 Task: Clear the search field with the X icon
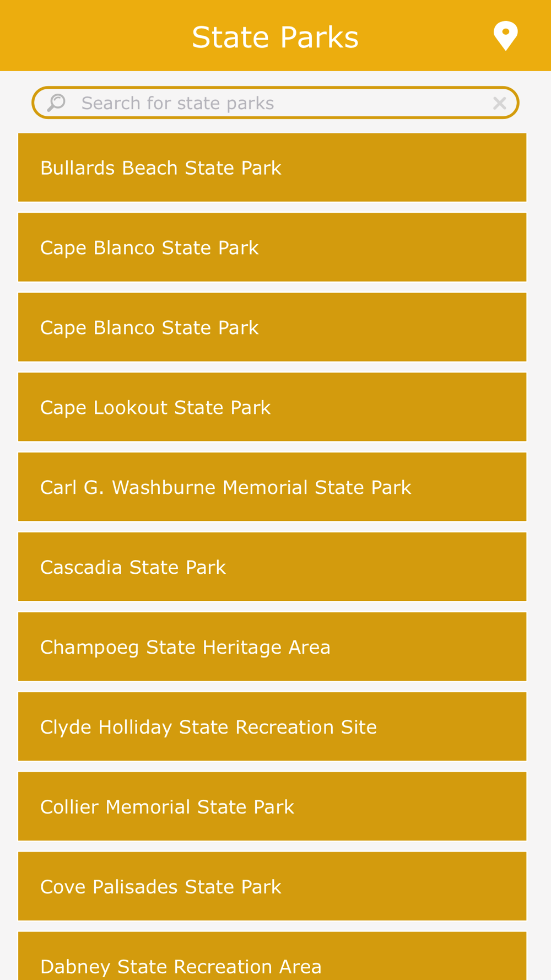(x=500, y=103)
